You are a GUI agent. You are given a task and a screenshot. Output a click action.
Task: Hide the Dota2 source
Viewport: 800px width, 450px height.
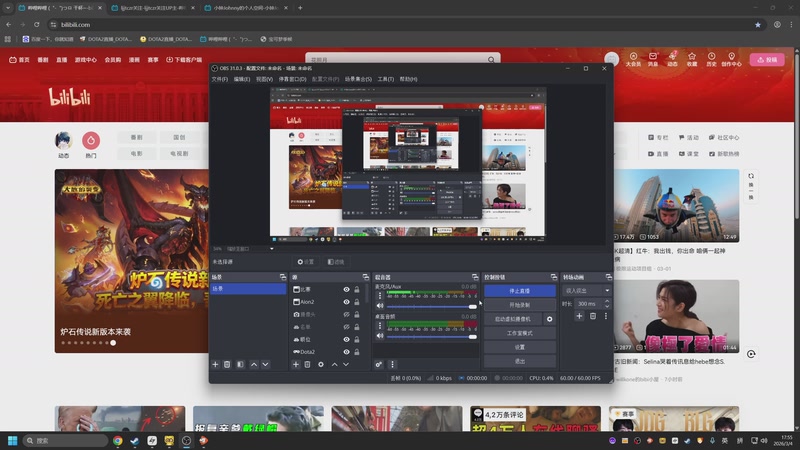[x=346, y=352]
